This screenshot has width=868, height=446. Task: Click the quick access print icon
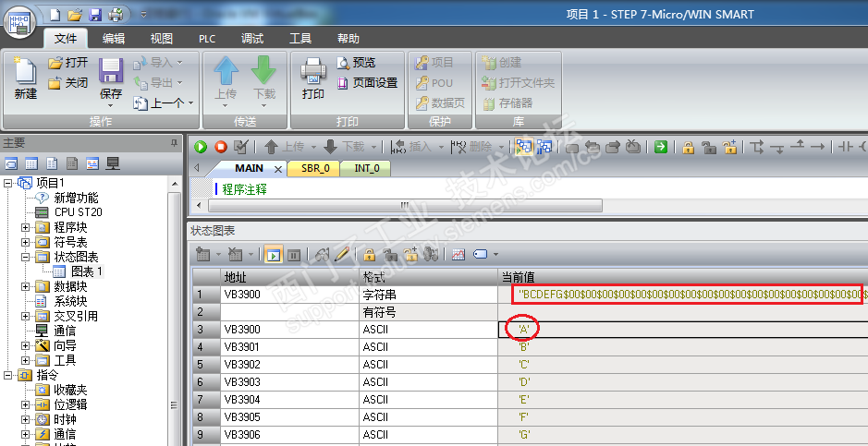point(116,15)
